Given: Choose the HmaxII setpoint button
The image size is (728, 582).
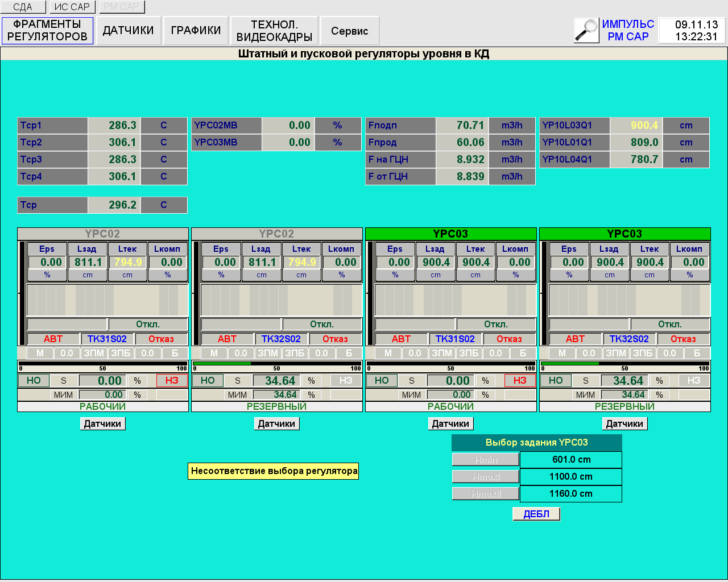Looking at the screenshot, I should click(486, 493).
